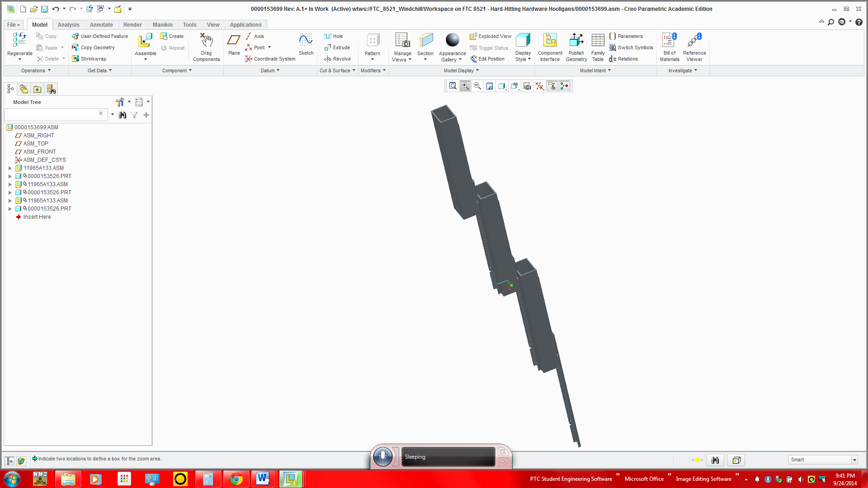Click the Regenerate button
868x488 pixels.
[x=19, y=45]
